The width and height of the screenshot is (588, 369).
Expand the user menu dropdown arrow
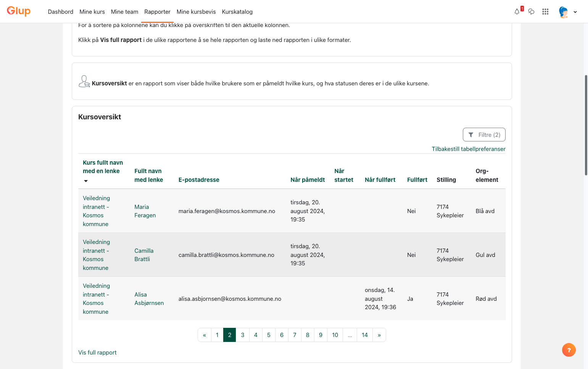tap(575, 12)
